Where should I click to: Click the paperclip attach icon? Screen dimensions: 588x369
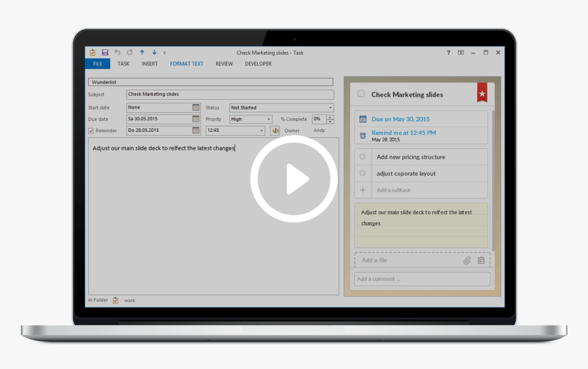(x=467, y=260)
